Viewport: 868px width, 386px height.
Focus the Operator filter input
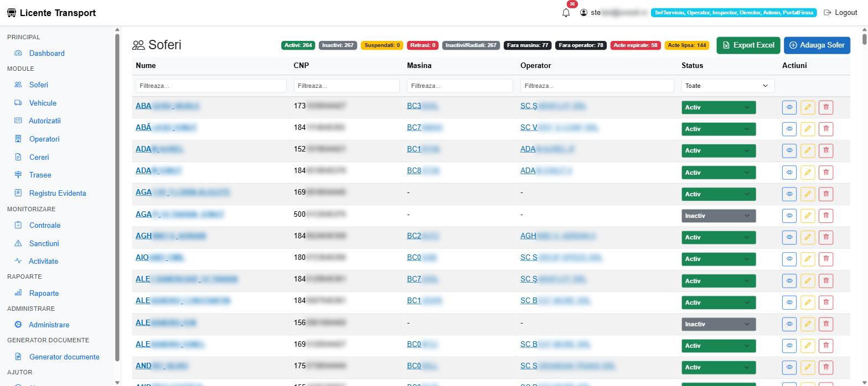597,86
